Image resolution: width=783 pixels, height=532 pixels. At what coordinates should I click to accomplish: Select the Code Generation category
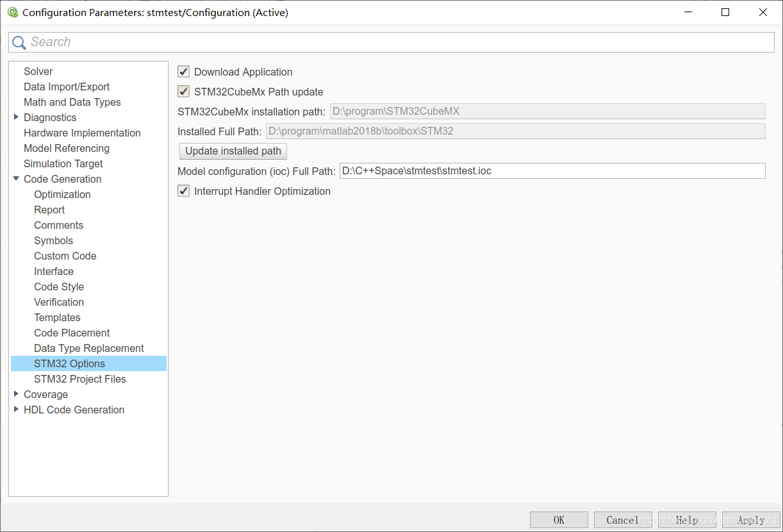[x=63, y=179]
